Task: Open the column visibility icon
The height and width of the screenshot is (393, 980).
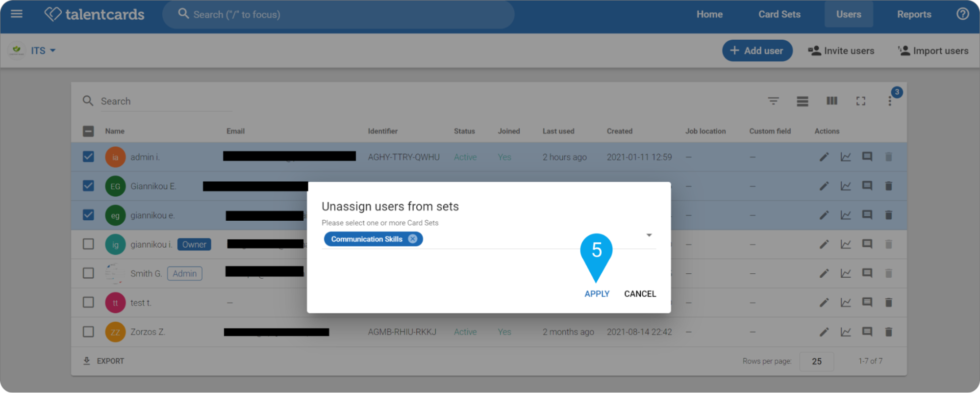Action: tap(831, 101)
